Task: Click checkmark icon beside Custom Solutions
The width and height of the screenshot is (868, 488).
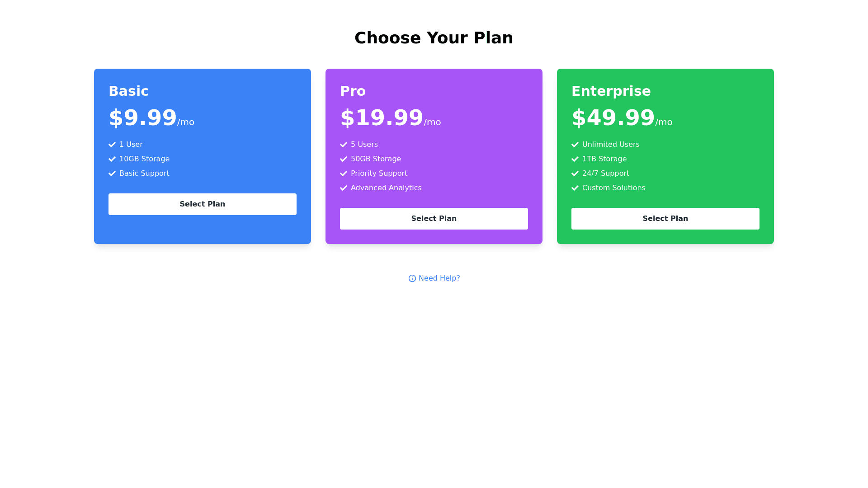Action: coord(575,188)
